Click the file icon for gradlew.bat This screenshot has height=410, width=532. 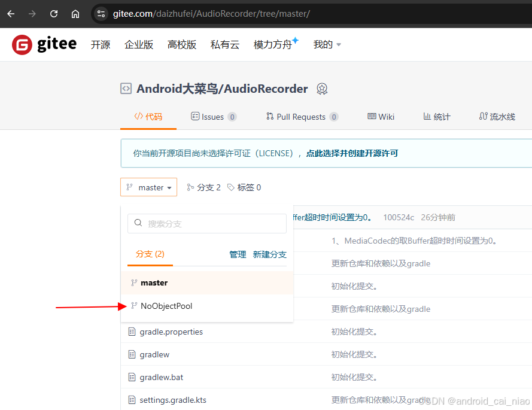pyautogui.click(x=132, y=377)
